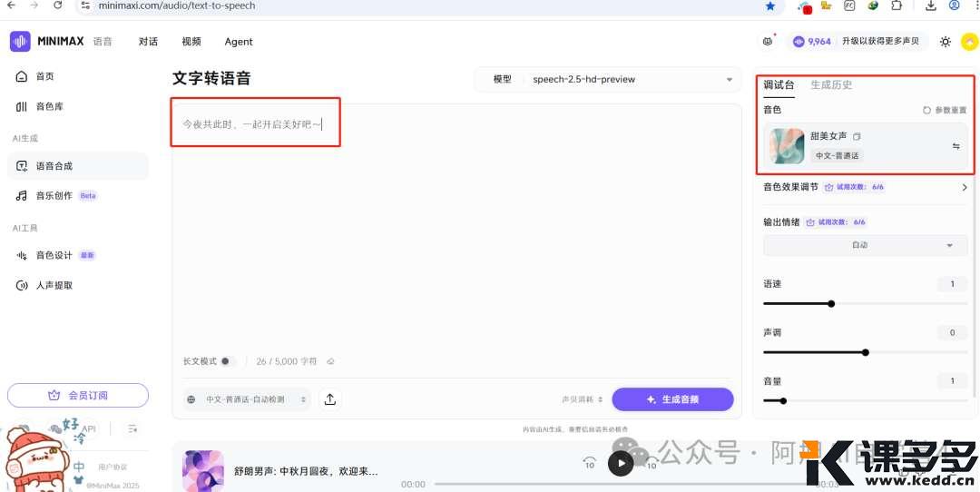Image resolution: width=980 pixels, height=492 pixels.
Task: Open the 输出情绪 自动 dropdown
Action: pyautogui.click(x=865, y=245)
